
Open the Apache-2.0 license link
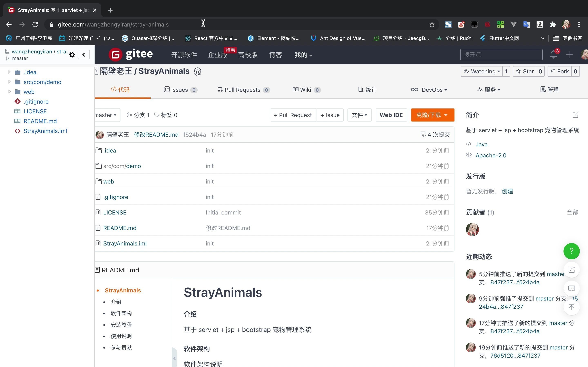click(x=491, y=155)
